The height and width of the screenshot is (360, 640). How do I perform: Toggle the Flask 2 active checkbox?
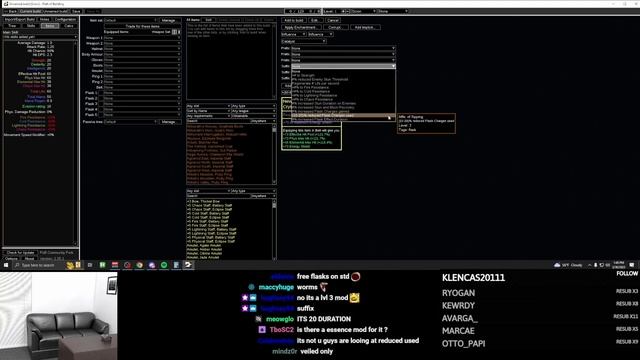coord(101,98)
